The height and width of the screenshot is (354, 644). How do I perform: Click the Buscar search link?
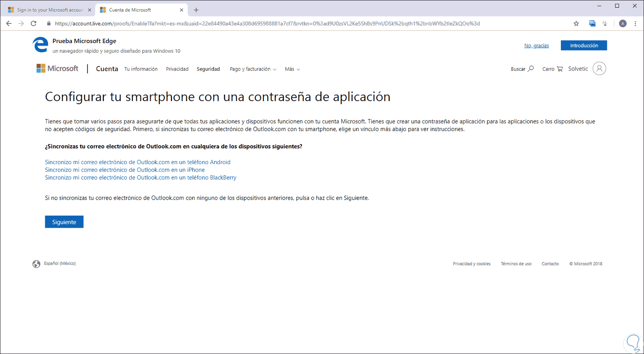click(518, 69)
